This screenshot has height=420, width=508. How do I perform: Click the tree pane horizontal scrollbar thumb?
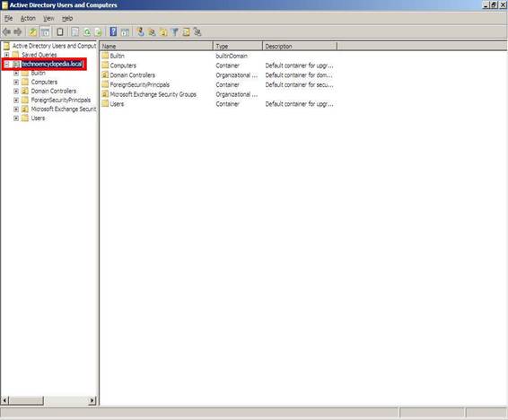coord(26,400)
